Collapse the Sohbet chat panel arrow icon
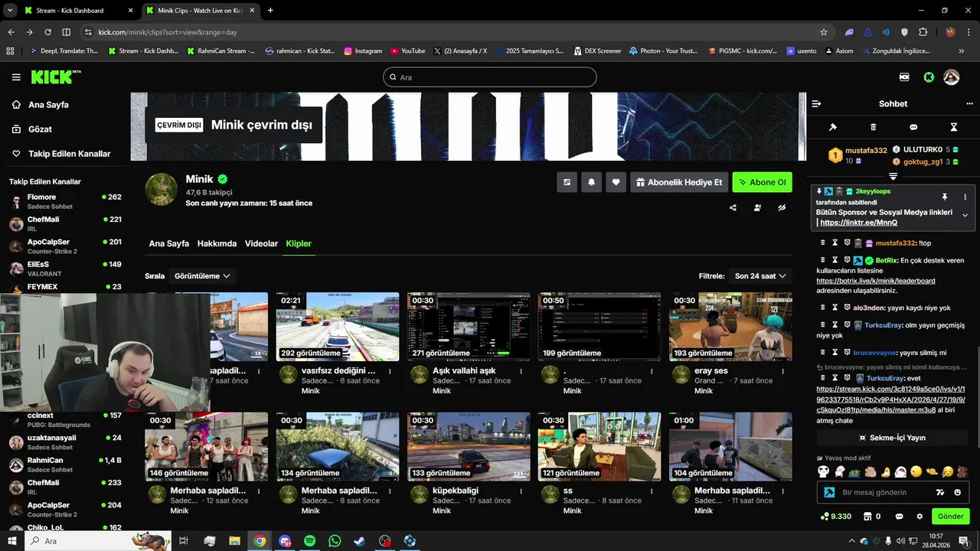Screen dimensions: 980x551 816,103
